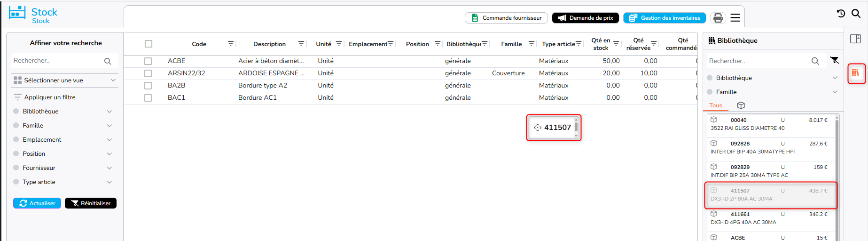Click the print icon in top toolbar
Screen dimensions: 868x241
pos(718,18)
